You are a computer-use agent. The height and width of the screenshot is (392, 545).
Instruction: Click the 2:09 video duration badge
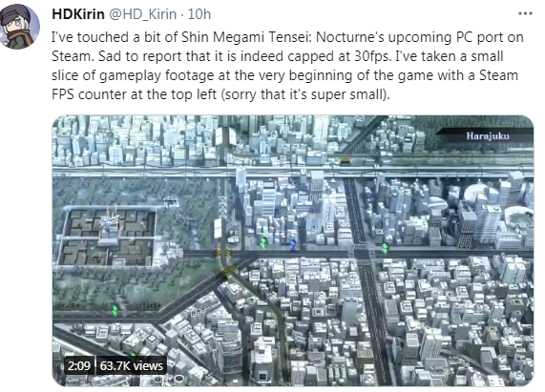pyautogui.click(x=79, y=365)
